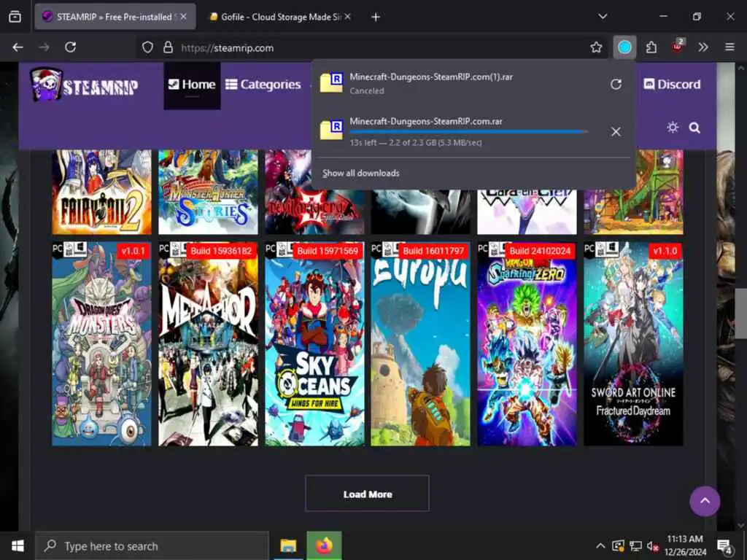Click the Build 15936182 badge
This screenshot has height=560, width=747.
[x=222, y=251]
